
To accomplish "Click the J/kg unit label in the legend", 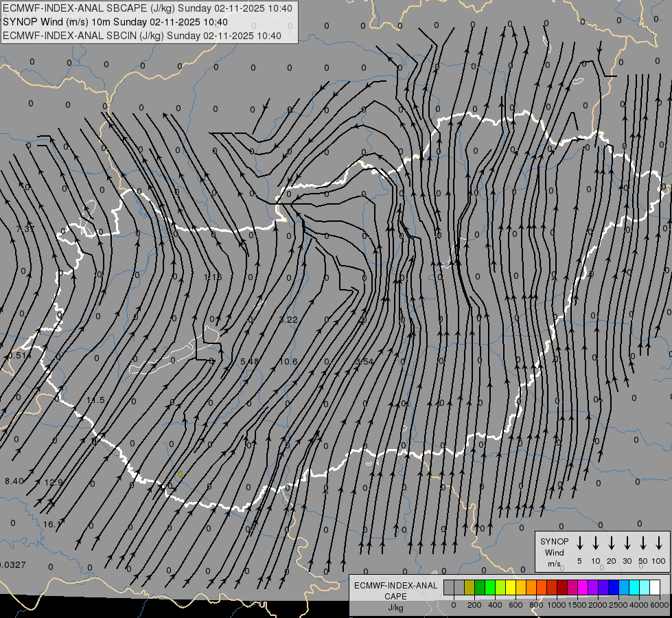I will point(395,608).
